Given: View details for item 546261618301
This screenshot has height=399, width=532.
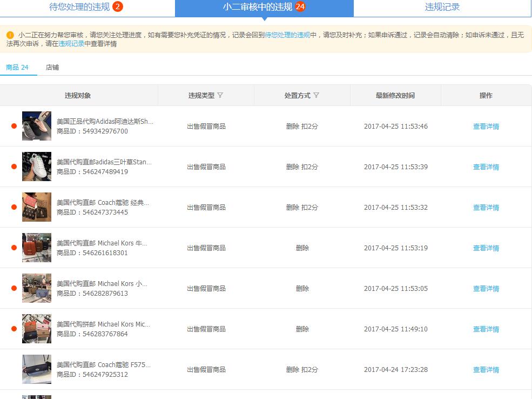Looking at the screenshot, I should tap(486, 248).
